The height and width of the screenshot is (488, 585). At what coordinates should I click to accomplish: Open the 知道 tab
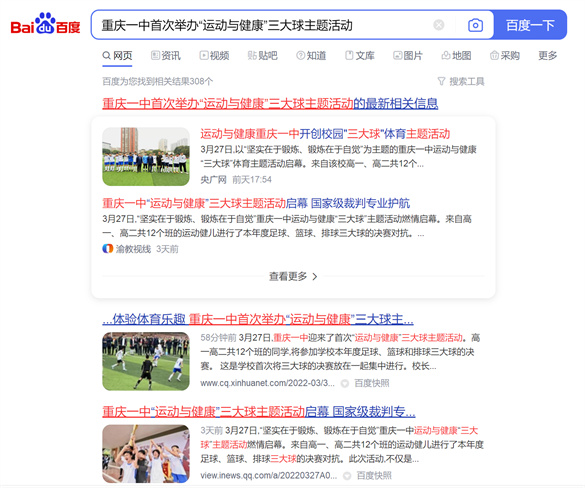point(311,56)
